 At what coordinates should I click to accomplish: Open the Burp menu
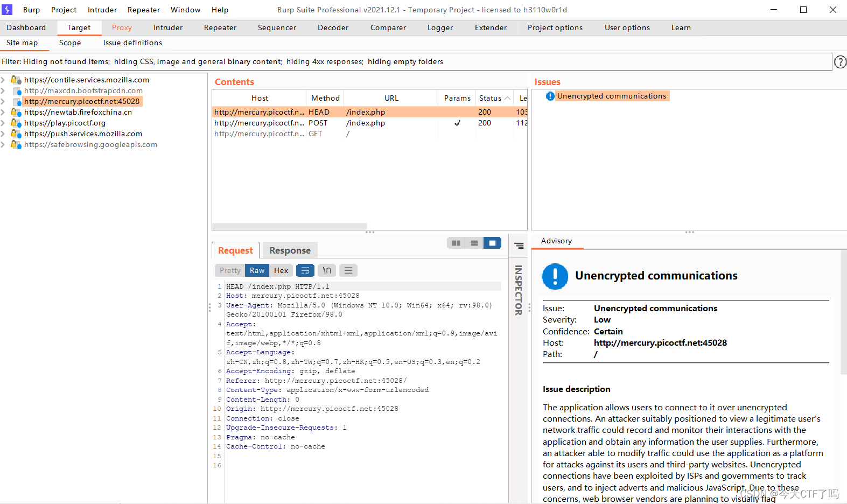point(31,10)
